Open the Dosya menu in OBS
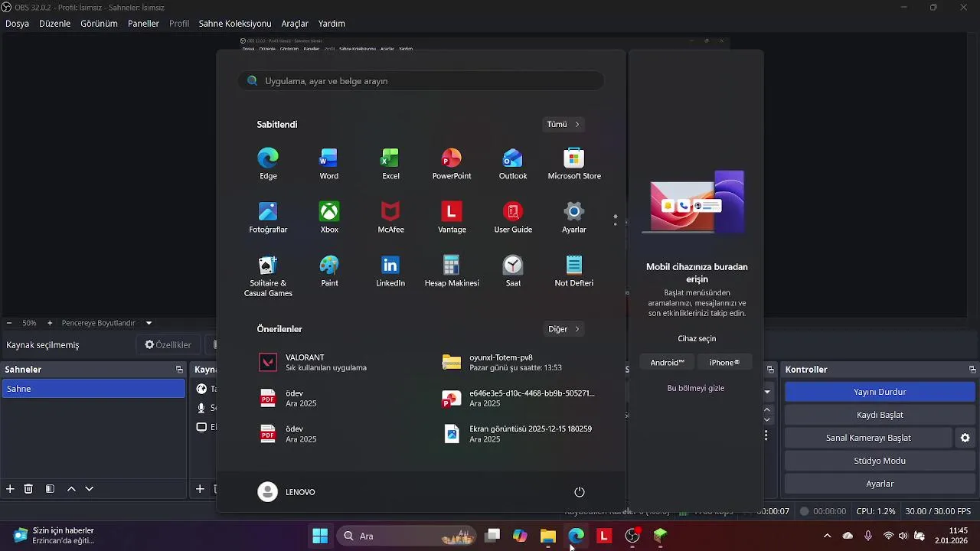The width and height of the screenshot is (980, 551). [17, 24]
